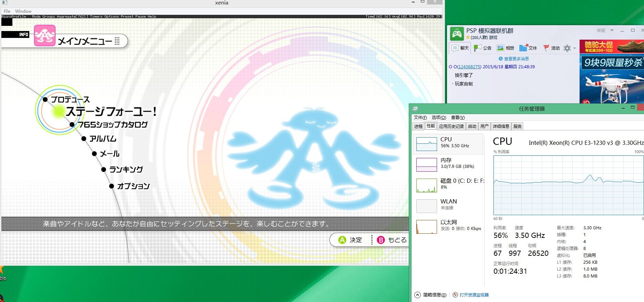
Task: Expand the gear settings dropdown arrow
Action: (574, 48)
